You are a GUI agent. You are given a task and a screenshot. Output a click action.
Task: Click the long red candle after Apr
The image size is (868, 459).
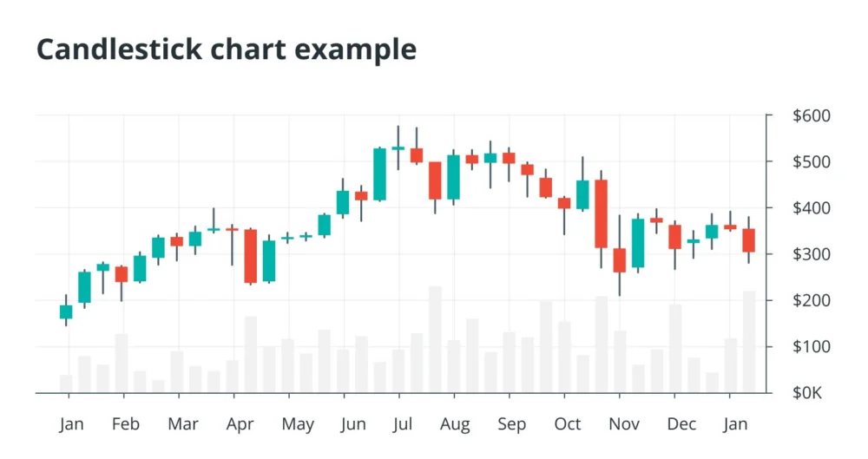pos(251,256)
